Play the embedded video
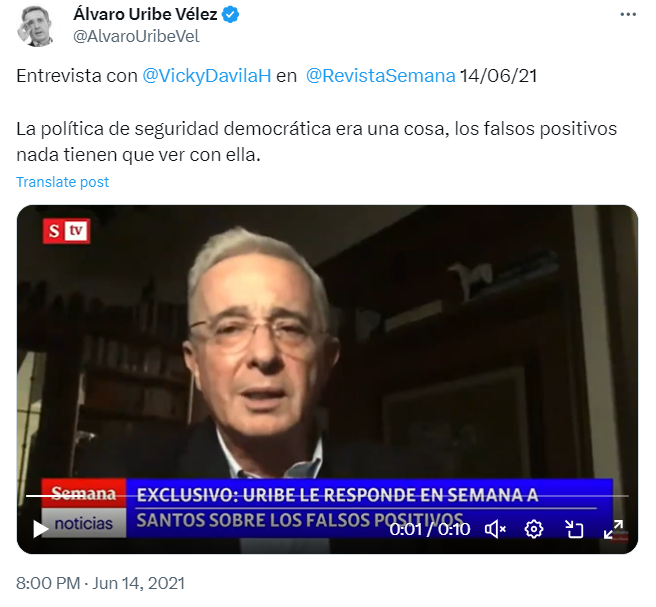The image size is (656, 607). [x=41, y=529]
